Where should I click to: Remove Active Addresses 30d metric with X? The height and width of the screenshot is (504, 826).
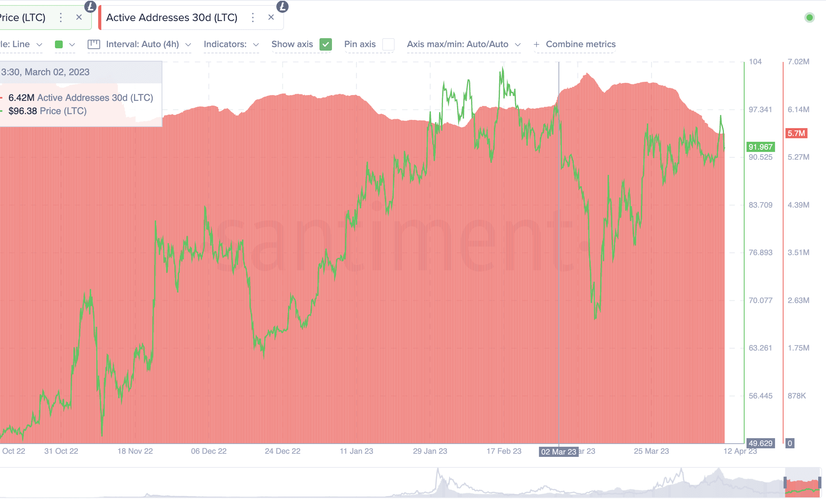click(x=271, y=18)
